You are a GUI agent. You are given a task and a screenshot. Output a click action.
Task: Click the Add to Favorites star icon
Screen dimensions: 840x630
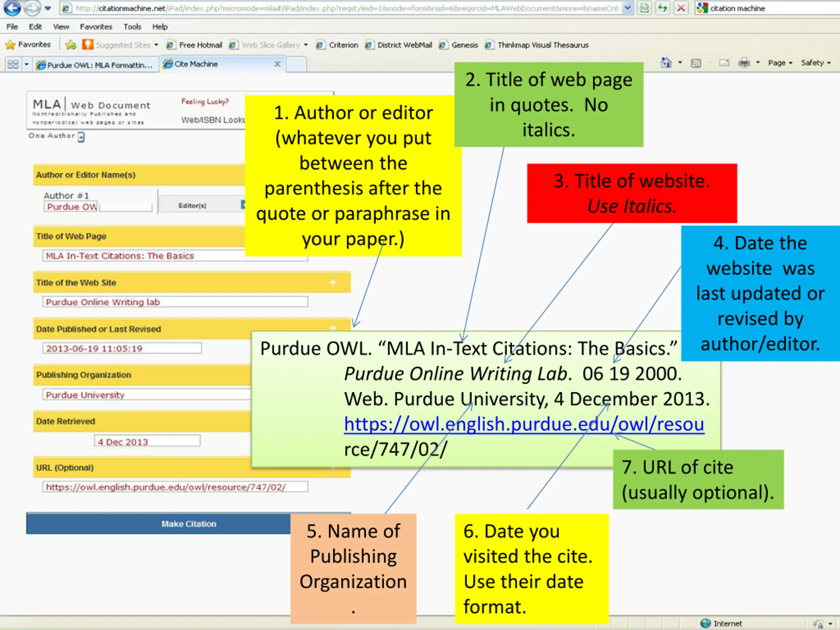pyautogui.click(x=71, y=45)
